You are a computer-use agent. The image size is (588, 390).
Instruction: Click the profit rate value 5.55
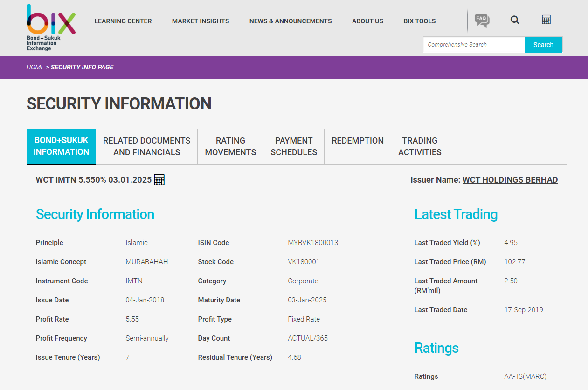132,319
